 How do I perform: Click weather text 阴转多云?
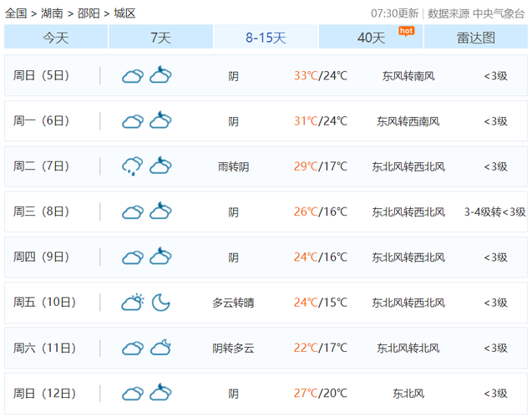coord(234,349)
